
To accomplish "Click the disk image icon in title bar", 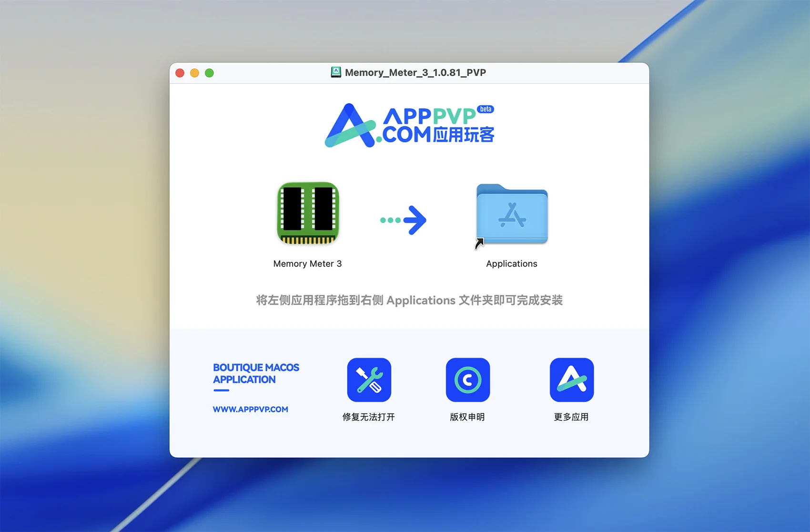I will pos(336,72).
